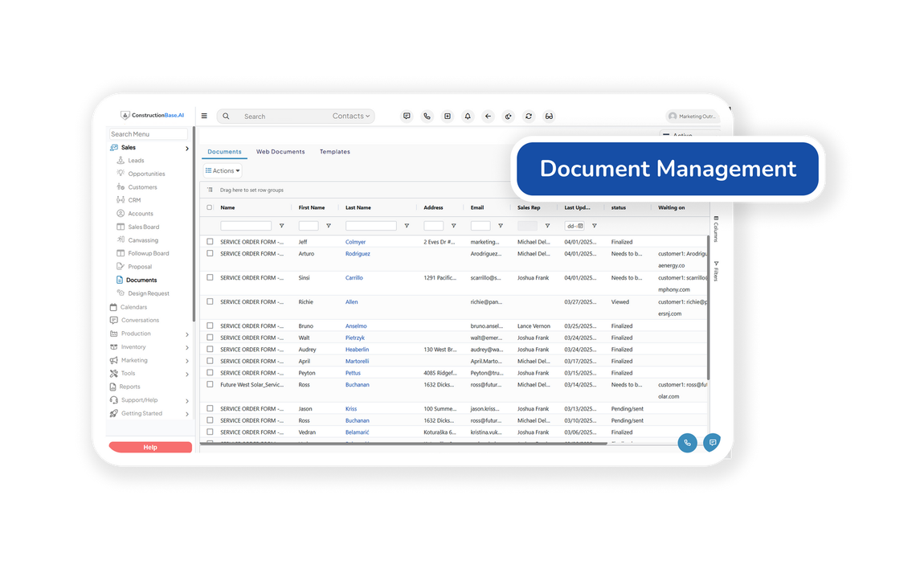Open the notifications bell icon
This screenshot has width=924, height=565.
(468, 116)
